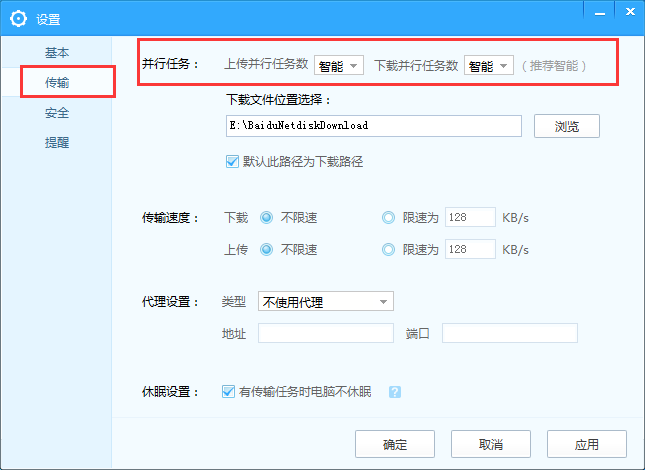Image resolution: width=645 pixels, height=470 pixels.
Task: Expand the 下载并行任务数 dropdown
Action: pyautogui.click(x=489, y=65)
